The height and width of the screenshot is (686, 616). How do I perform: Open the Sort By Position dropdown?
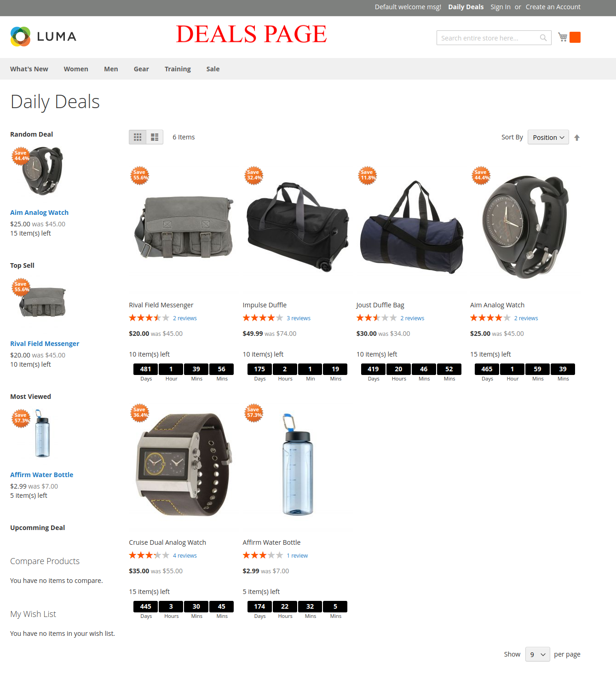pyautogui.click(x=548, y=137)
